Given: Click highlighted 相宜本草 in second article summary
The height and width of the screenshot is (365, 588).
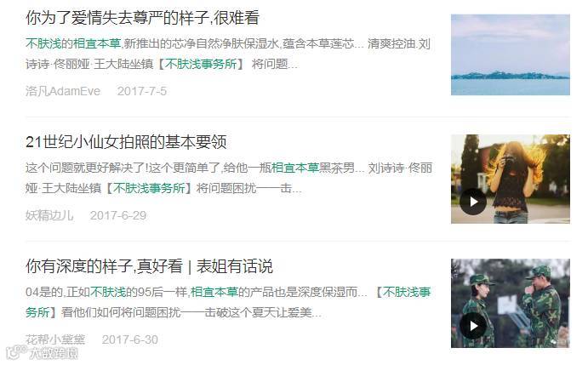Looking at the screenshot, I should (294, 168).
